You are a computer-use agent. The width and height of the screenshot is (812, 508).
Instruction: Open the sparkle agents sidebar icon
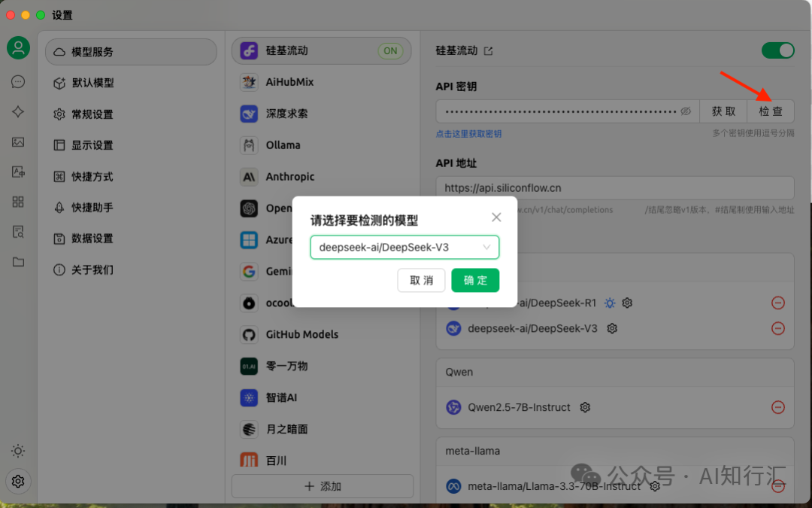[x=18, y=111]
